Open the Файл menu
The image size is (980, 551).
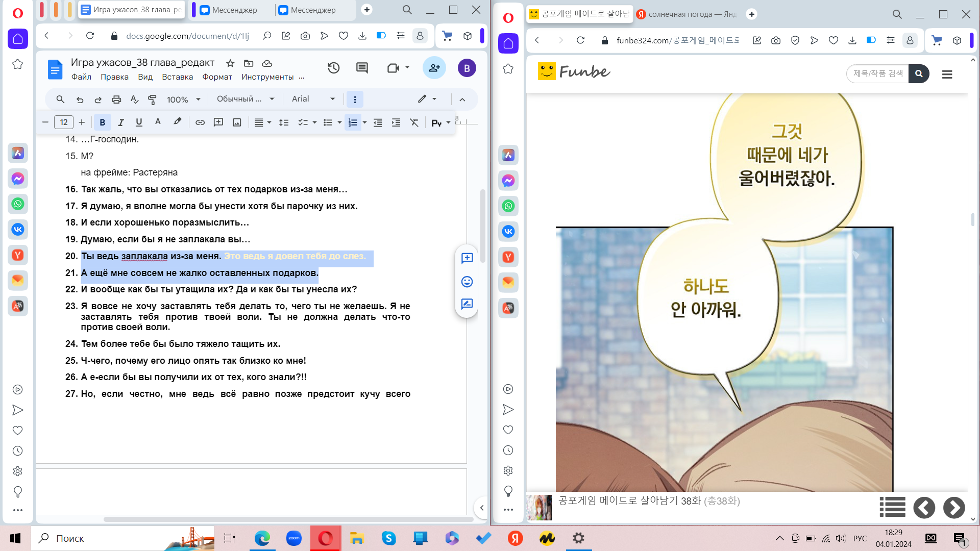pos(81,77)
